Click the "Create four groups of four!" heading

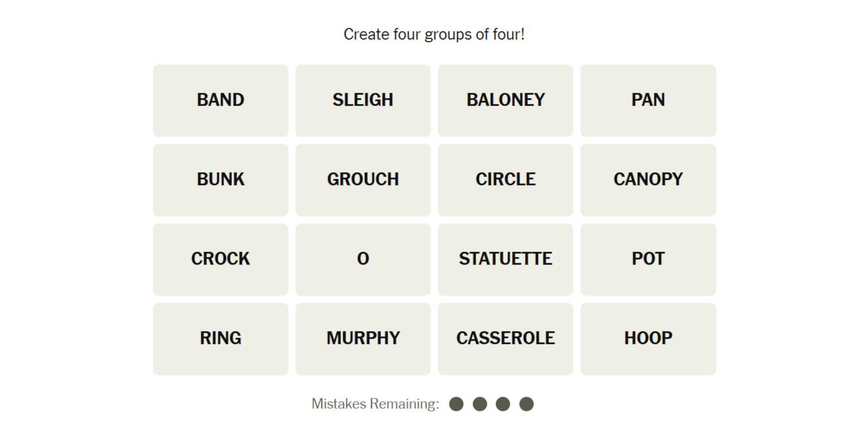[434, 34]
